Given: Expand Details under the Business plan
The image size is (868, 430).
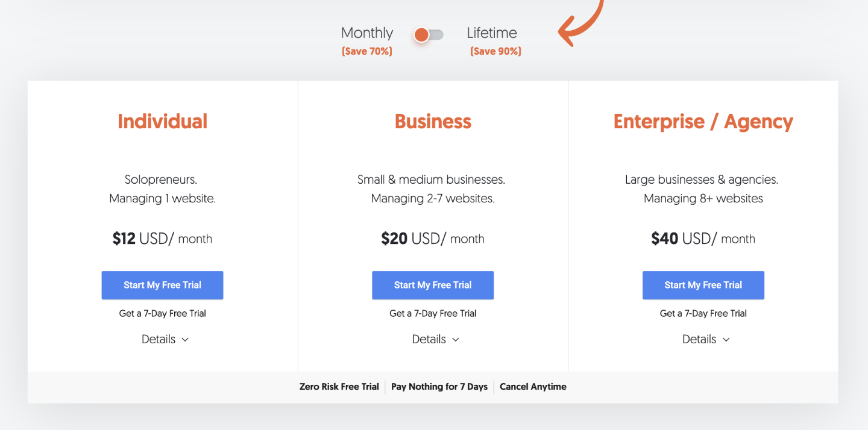Looking at the screenshot, I should pos(435,340).
